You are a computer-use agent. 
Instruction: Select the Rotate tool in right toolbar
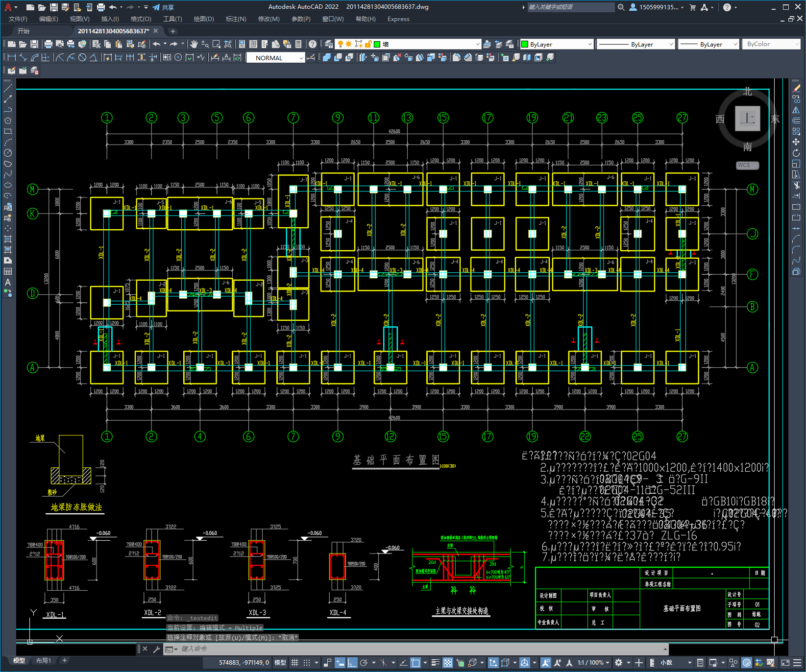click(x=796, y=153)
